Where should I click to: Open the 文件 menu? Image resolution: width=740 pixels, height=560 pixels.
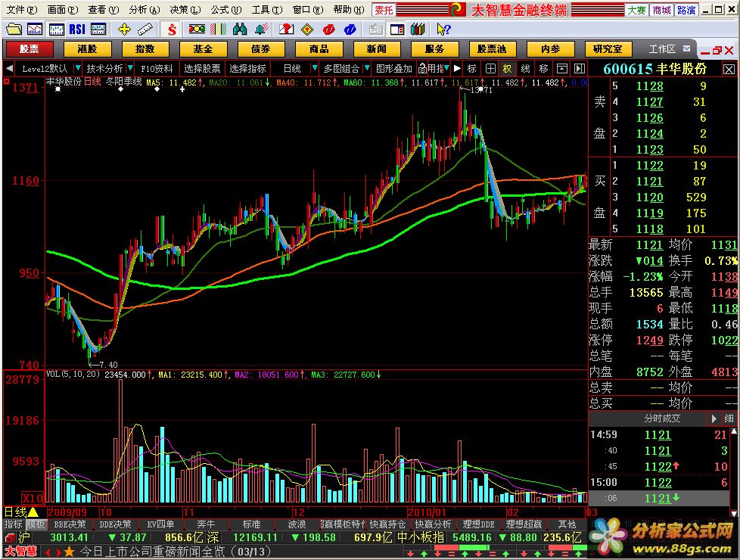click(x=22, y=9)
